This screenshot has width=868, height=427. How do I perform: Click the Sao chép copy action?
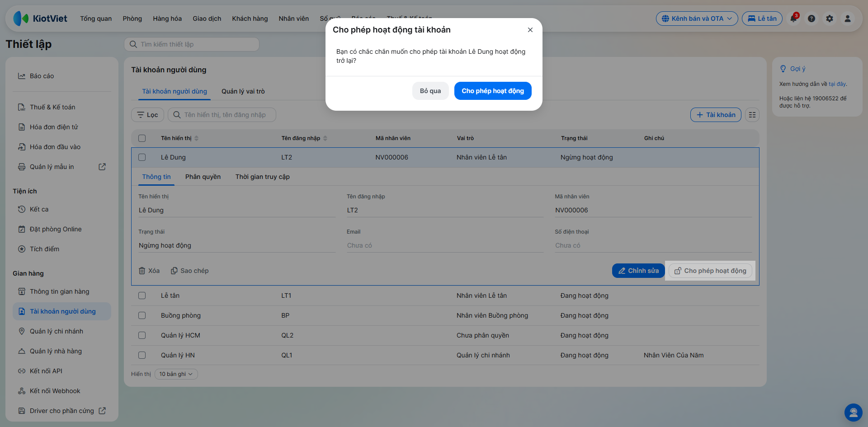point(190,271)
